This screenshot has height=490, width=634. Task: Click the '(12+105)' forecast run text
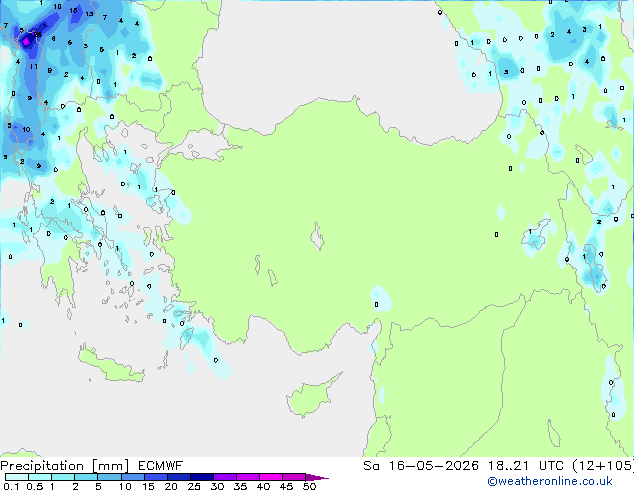click(x=603, y=466)
